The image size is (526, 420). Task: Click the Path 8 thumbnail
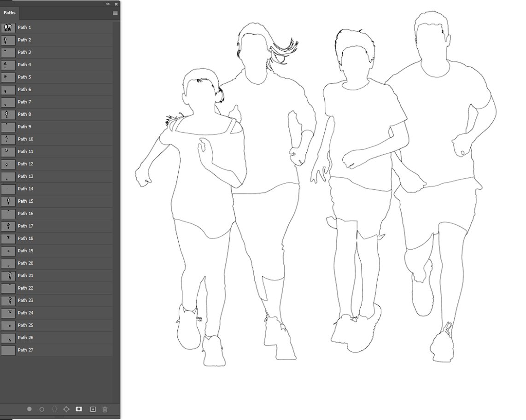(x=8, y=114)
